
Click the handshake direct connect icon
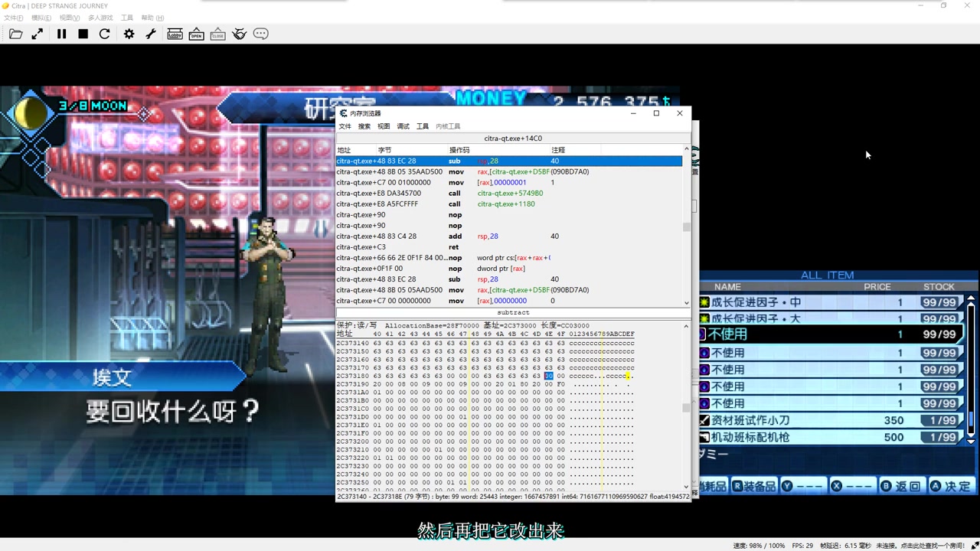240,34
